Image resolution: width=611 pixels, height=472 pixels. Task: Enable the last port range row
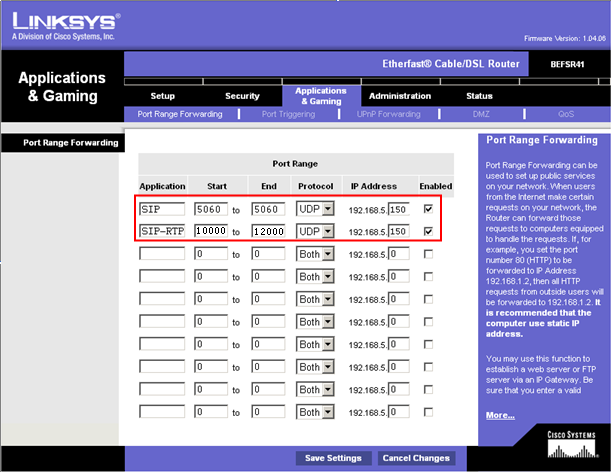tap(428, 412)
